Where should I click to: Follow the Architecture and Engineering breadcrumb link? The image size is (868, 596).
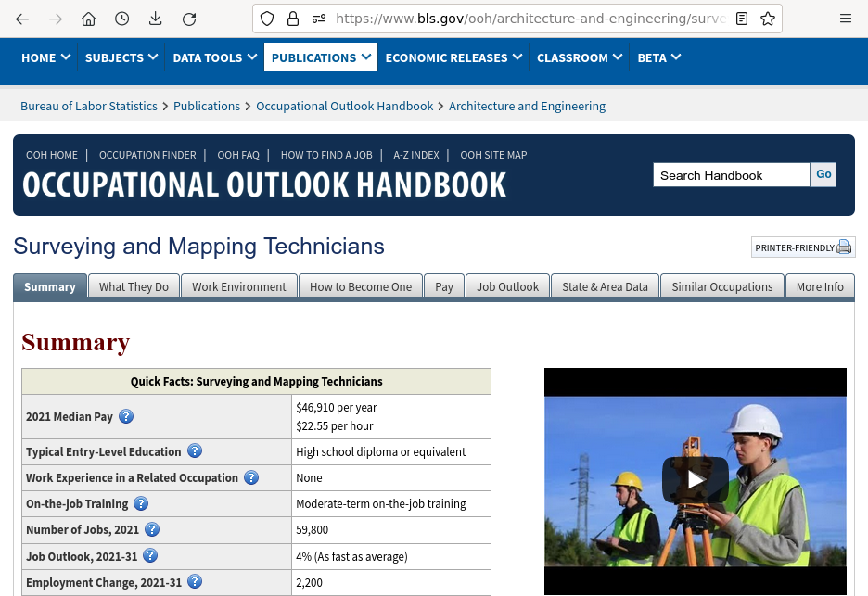coord(527,106)
